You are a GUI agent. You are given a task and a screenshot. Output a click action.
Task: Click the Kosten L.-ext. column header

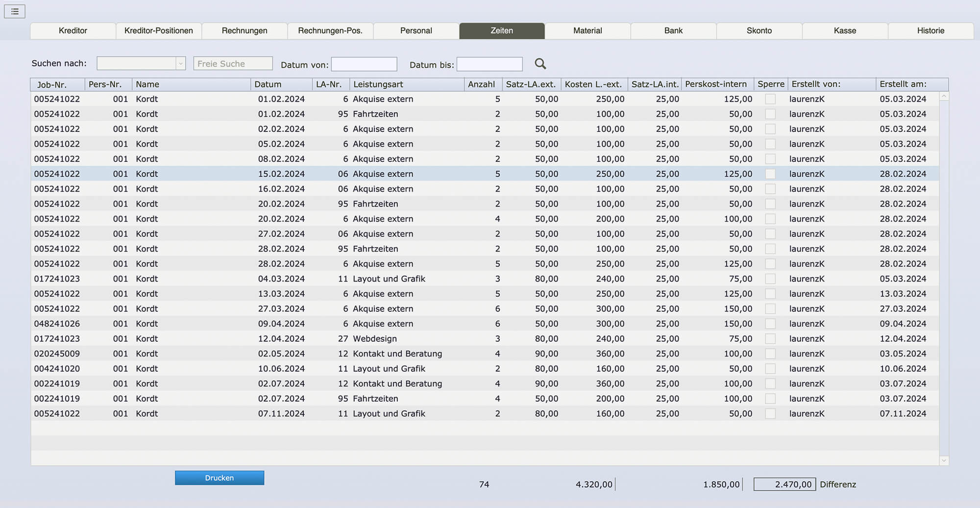[x=594, y=84]
